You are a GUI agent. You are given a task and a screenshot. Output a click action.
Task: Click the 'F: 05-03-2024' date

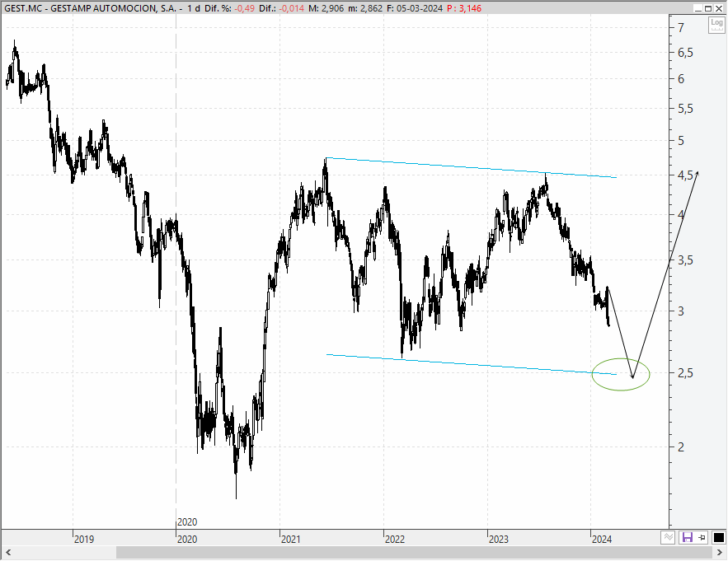414,8
